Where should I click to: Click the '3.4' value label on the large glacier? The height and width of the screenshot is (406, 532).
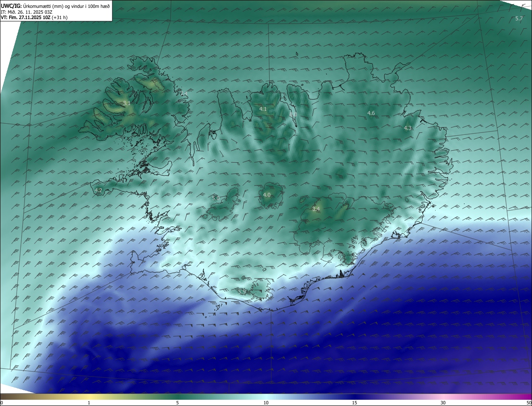316,209
